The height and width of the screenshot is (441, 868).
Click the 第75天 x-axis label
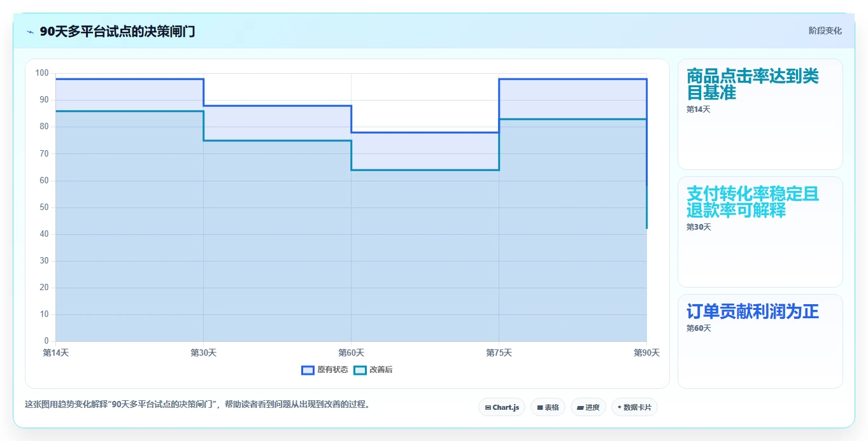[x=499, y=353]
